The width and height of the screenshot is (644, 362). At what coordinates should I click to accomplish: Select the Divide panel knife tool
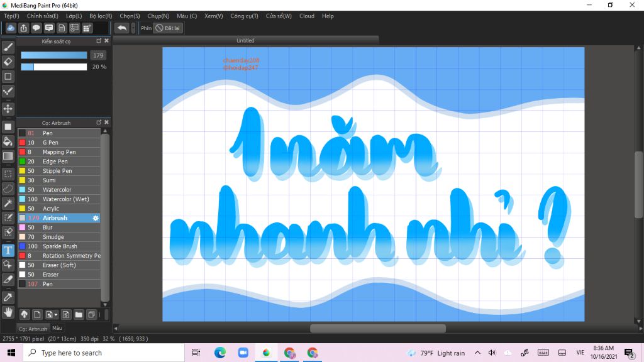[8, 280]
